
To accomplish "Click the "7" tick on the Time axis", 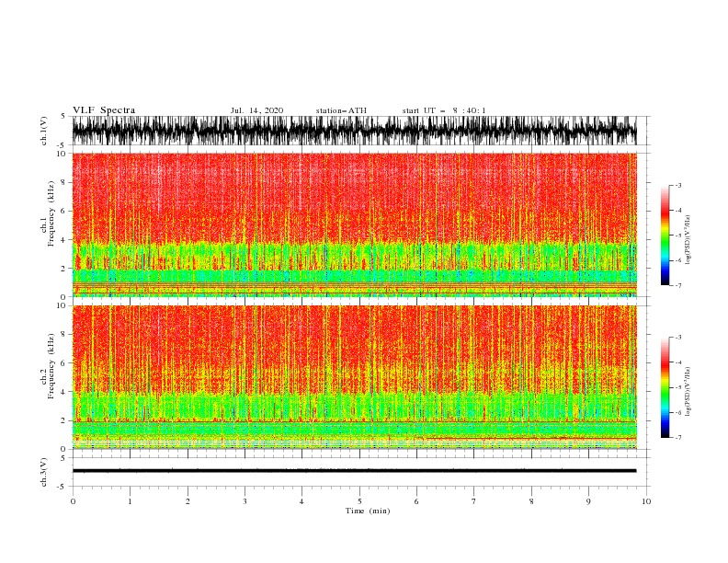I will point(474,501).
